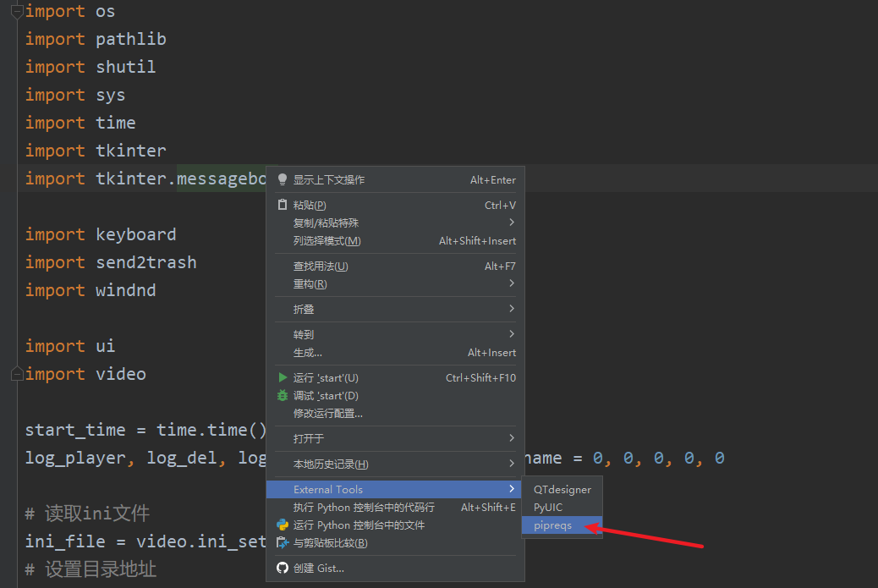This screenshot has width=878, height=588.
Task: Select the context actions lightbulb icon
Action: click(282, 179)
